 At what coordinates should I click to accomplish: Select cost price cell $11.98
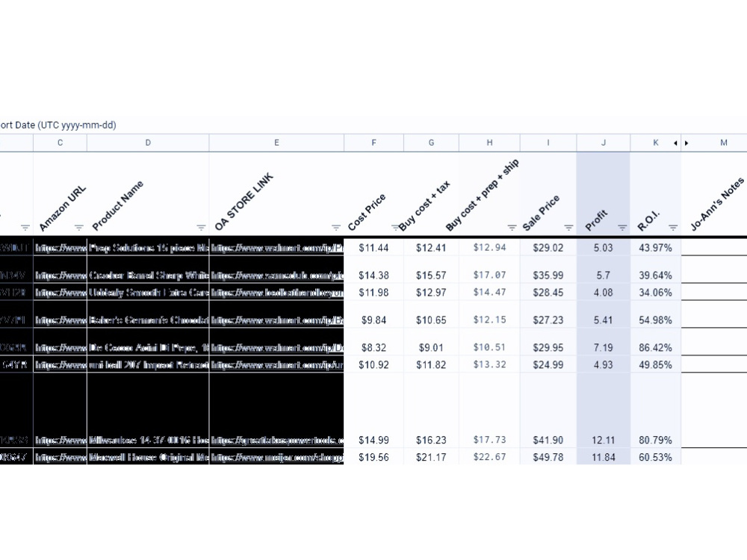tap(373, 292)
